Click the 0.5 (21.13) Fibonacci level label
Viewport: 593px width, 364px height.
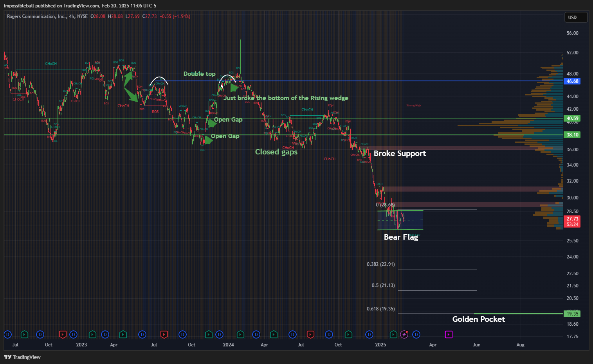pos(383,285)
